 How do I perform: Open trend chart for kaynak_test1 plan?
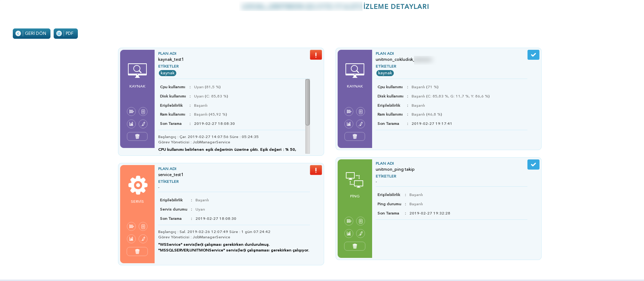click(131, 124)
